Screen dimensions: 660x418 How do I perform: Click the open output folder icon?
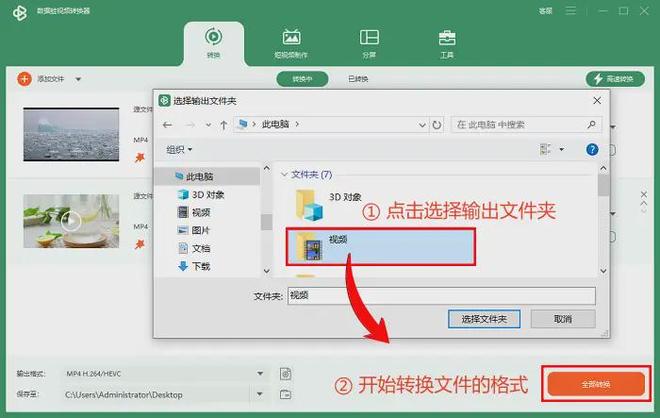click(x=285, y=394)
